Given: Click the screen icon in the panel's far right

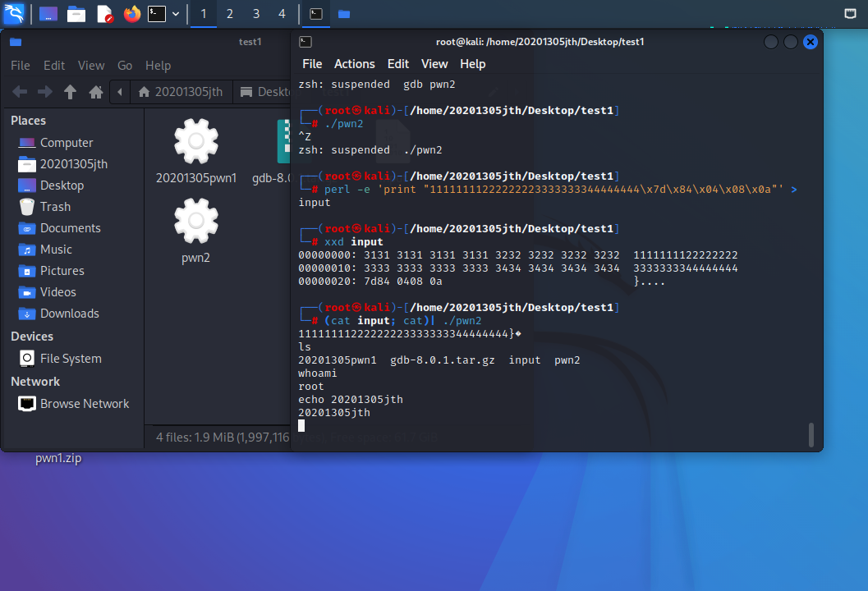Looking at the screenshot, I should point(850,14).
